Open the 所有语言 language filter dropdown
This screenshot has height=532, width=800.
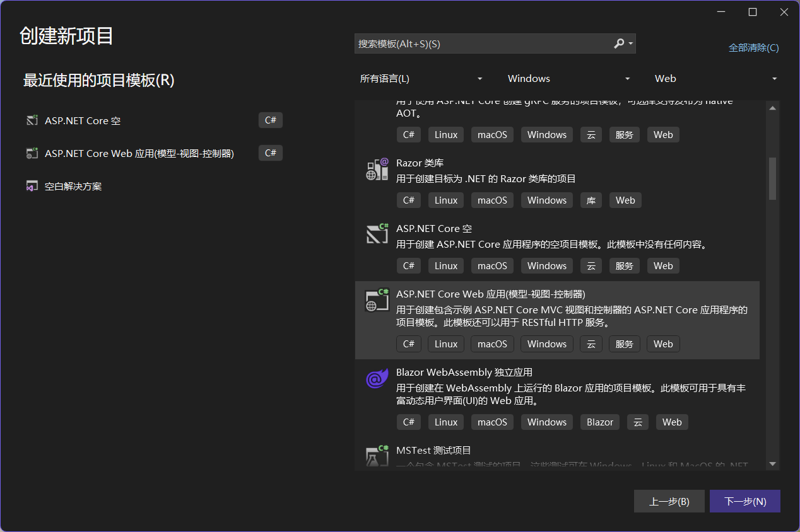point(421,79)
